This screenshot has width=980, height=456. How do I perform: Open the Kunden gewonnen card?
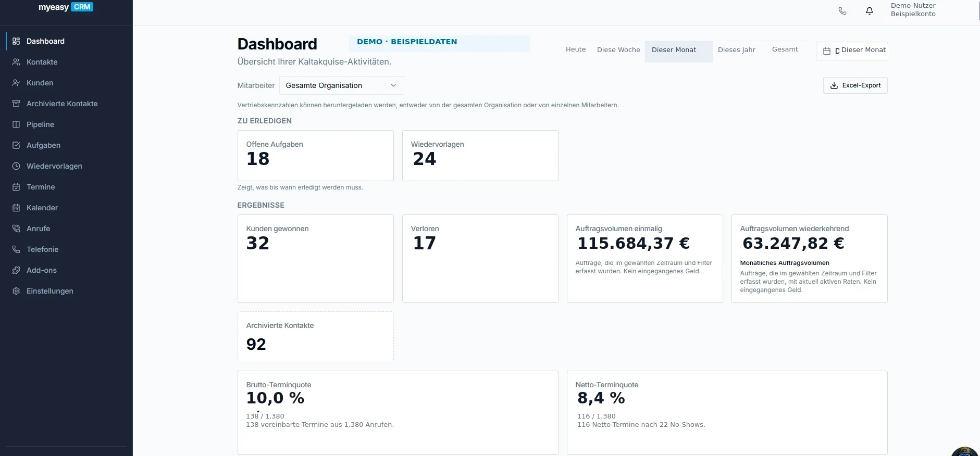[x=315, y=259]
